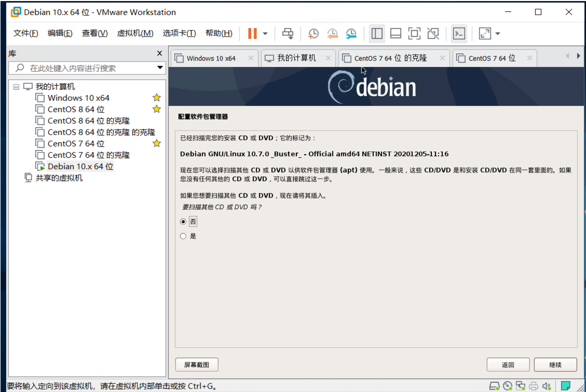Select the 否 radio button
This screenshot has width=586, height=392.
(x=183, y=221)
